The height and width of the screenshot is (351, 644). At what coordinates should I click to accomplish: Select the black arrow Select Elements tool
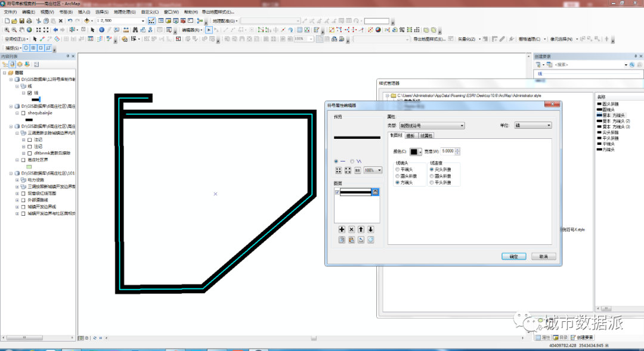pyautogui.click(x=92, y=30)
